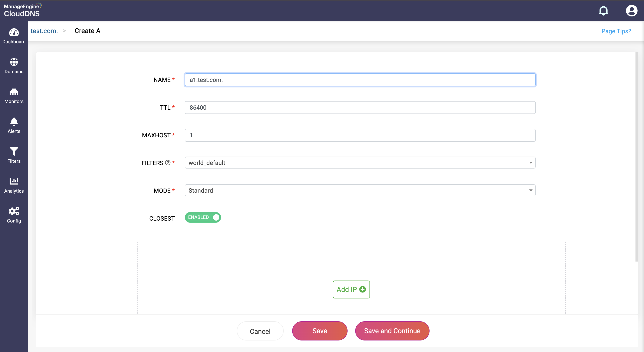The image size is (644, 352).
Task: Cancel the record creation
Action: click(260, 331)
